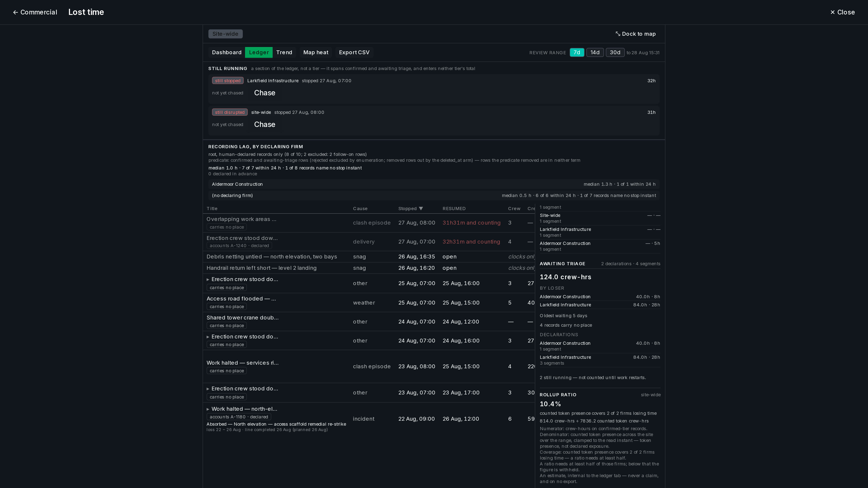Expand the Erection crew row stopped 25 Aug
This screenshot has width=868, height=488.
pos(208,279)
